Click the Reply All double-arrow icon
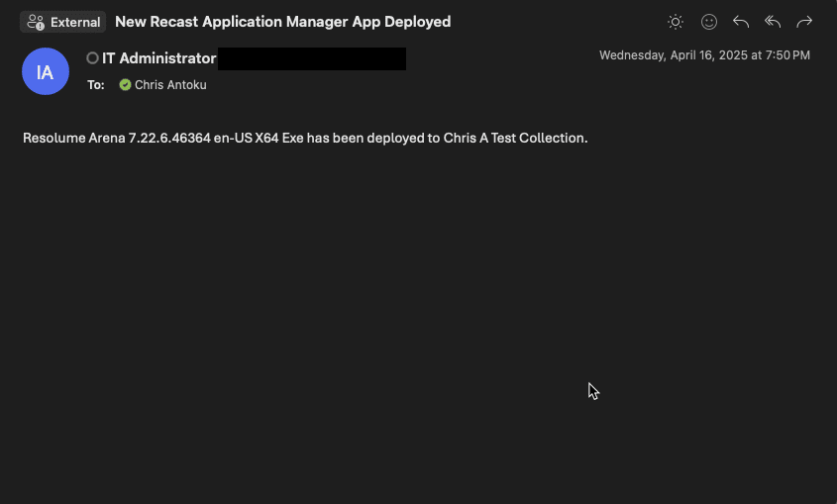This screenshot has height=504, width=837. coord(773,22)
